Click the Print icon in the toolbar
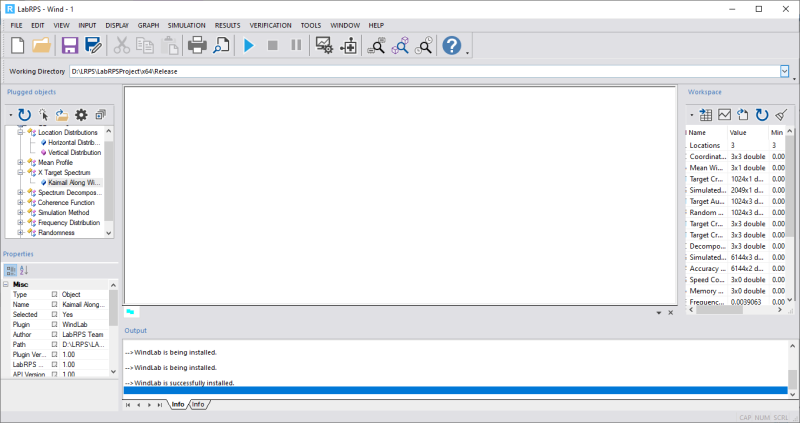Viewport: 800px width, 423px height. click(x=197, y=45)
